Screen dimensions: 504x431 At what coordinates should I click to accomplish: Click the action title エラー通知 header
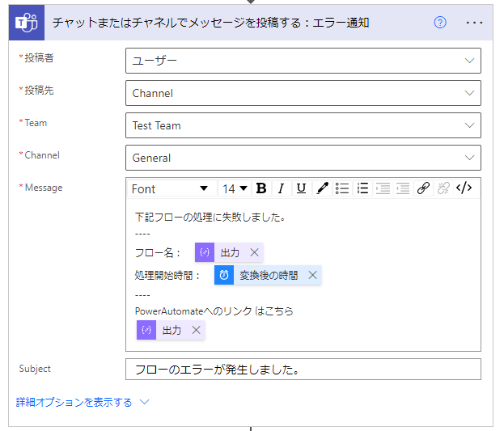click(x=210, y=23)
